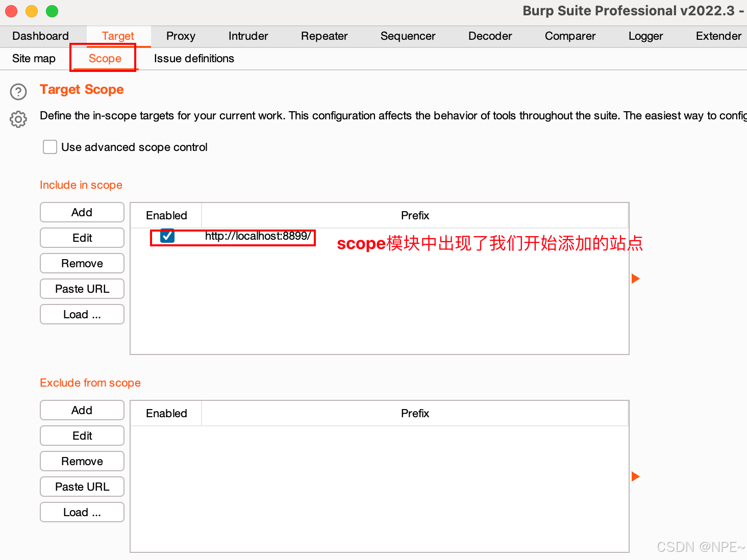Open the Decoder tab
The image size is (747, 560).
tap(490, 36)
